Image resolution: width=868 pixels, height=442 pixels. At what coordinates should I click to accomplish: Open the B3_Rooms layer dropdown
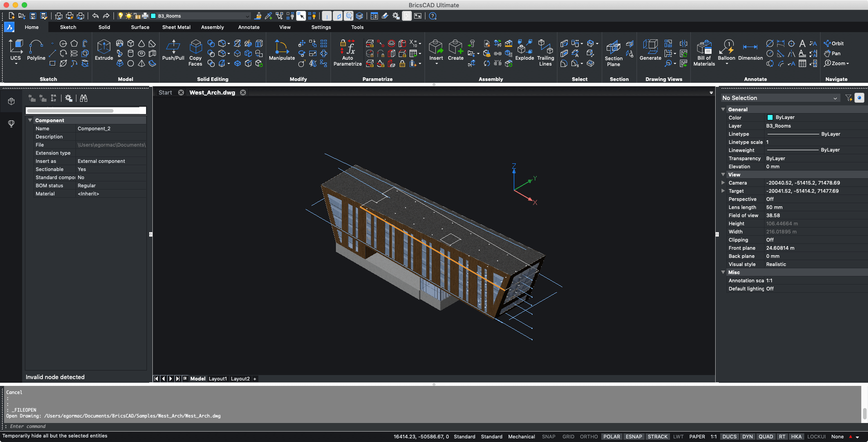[x=247, y=16]
